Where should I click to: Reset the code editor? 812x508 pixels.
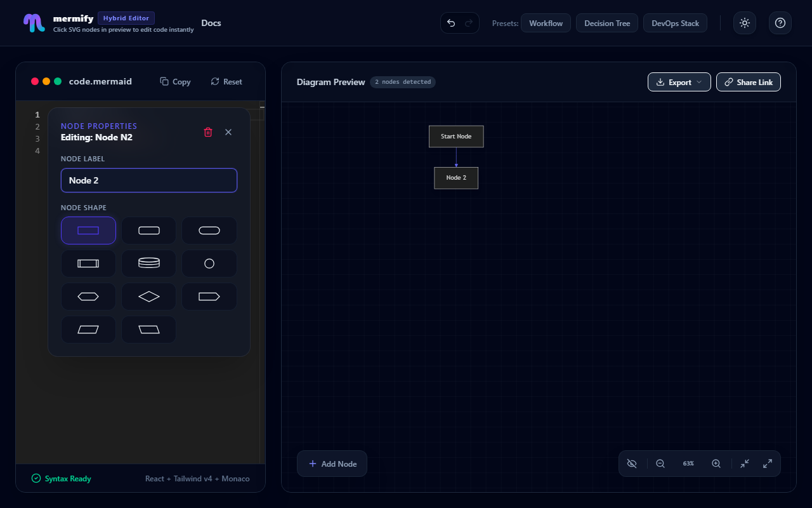coord(226,82)
